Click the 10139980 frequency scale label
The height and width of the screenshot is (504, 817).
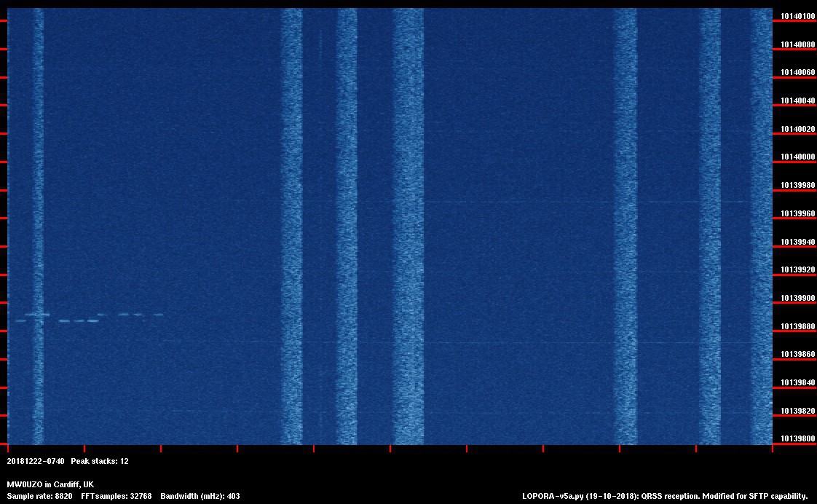tap(797, 186)
